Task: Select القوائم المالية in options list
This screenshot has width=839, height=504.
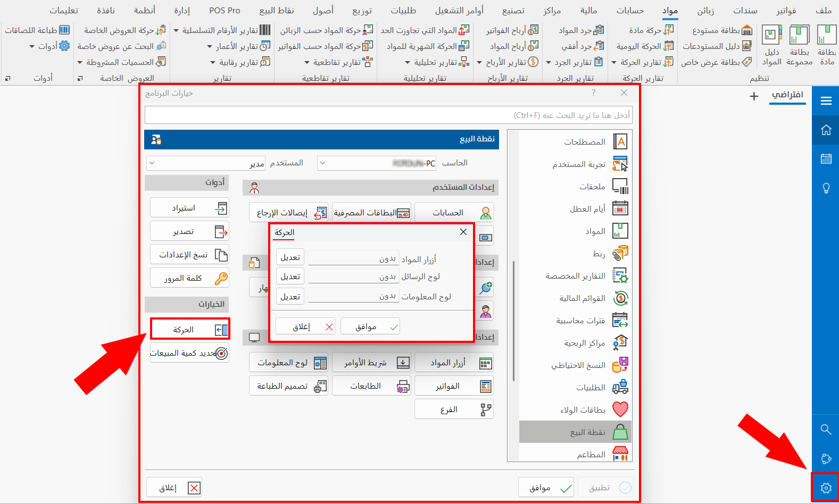Action: click(x=575, y=298)
